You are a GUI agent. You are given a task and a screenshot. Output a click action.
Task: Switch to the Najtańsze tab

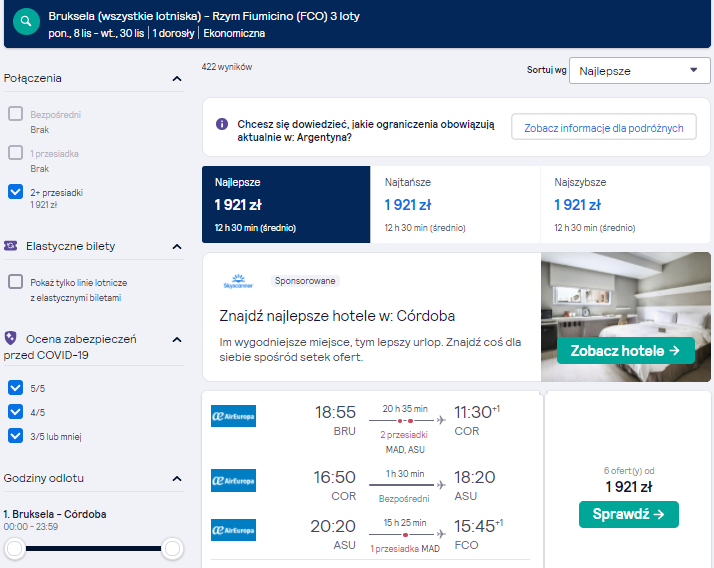(455, 205)
